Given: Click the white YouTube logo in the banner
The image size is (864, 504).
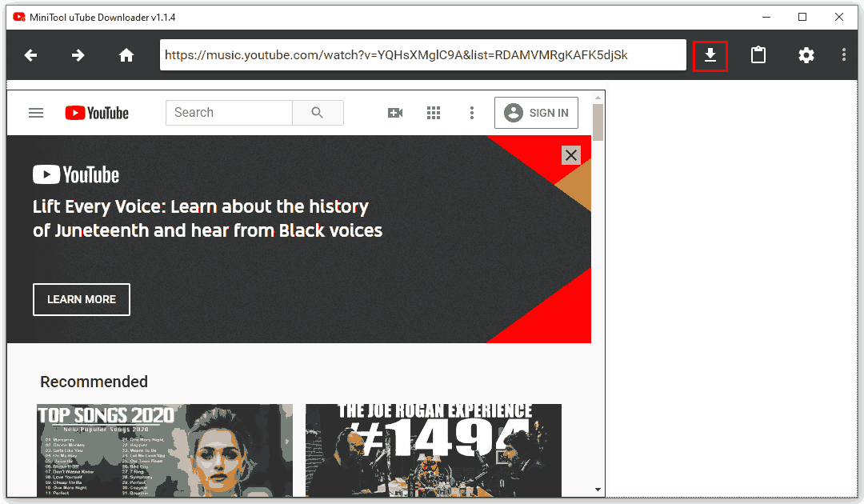Looking at the screenshot, I should (76, 174).
